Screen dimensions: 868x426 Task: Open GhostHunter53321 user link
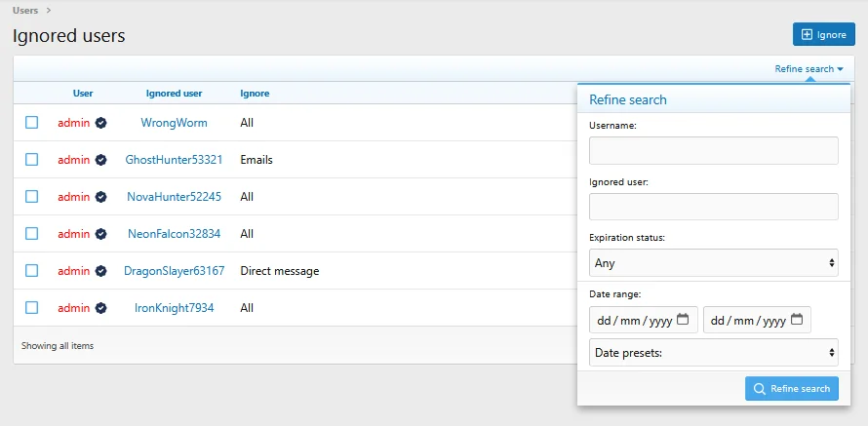pos(175,160)
